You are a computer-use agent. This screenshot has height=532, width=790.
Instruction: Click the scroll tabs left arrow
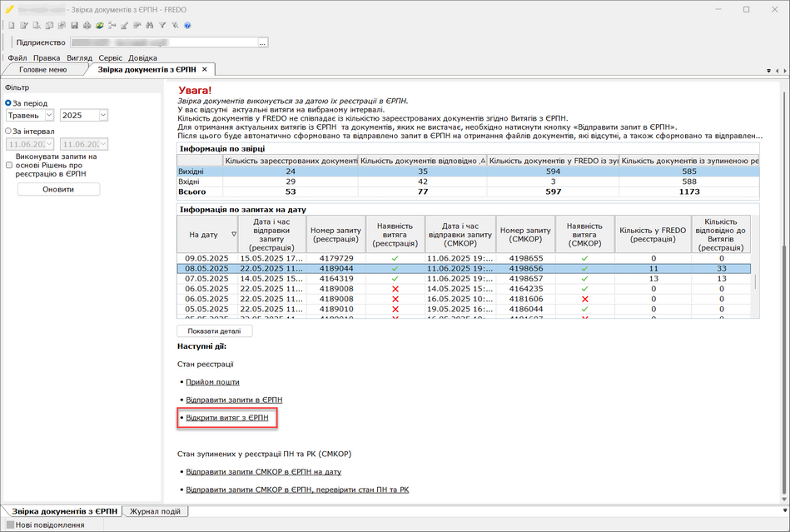click(778, 71)
